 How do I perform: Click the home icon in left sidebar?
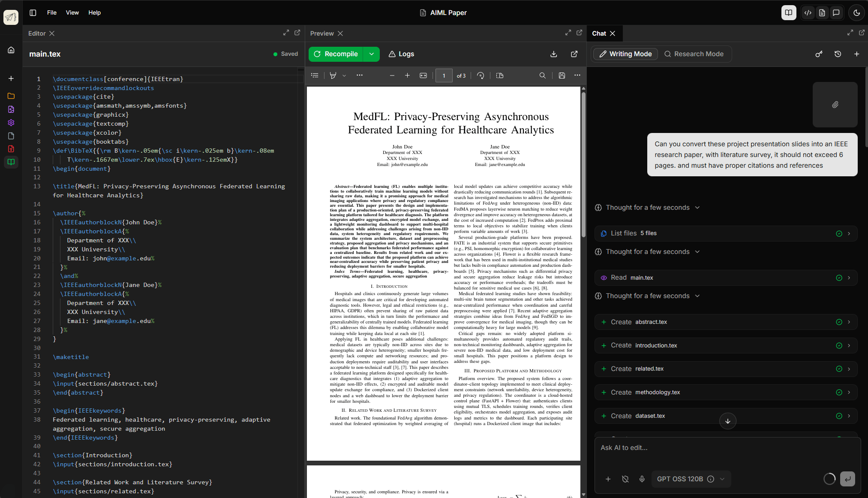tap(11, 50)
